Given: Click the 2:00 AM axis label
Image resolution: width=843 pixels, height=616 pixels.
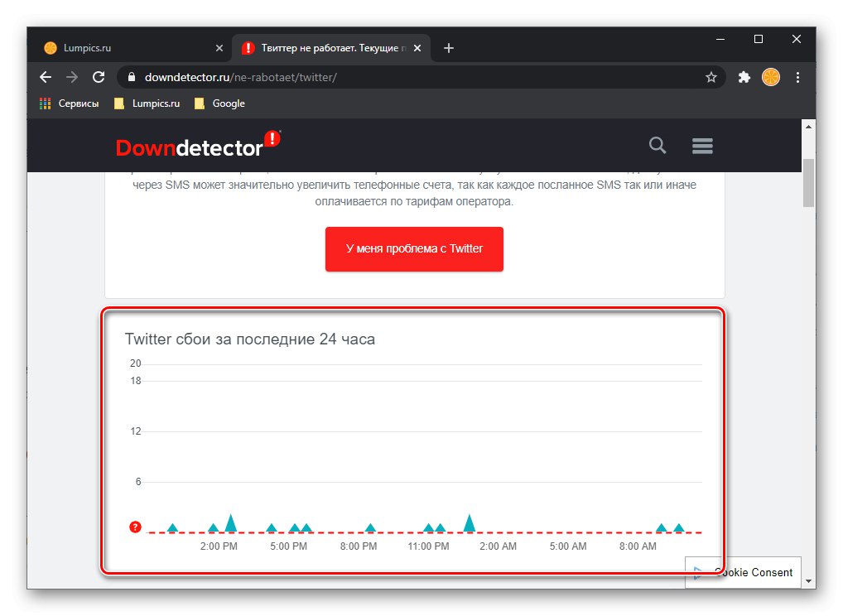Looking at the screenshot, I should 498,546.
